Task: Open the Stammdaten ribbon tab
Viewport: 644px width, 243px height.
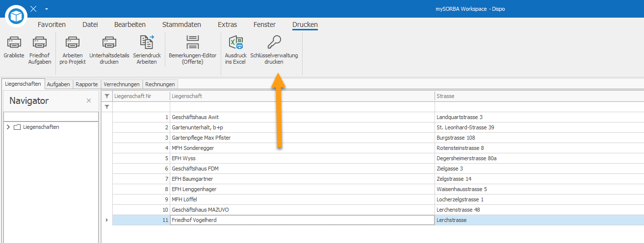Action: [x=181, y=24]
